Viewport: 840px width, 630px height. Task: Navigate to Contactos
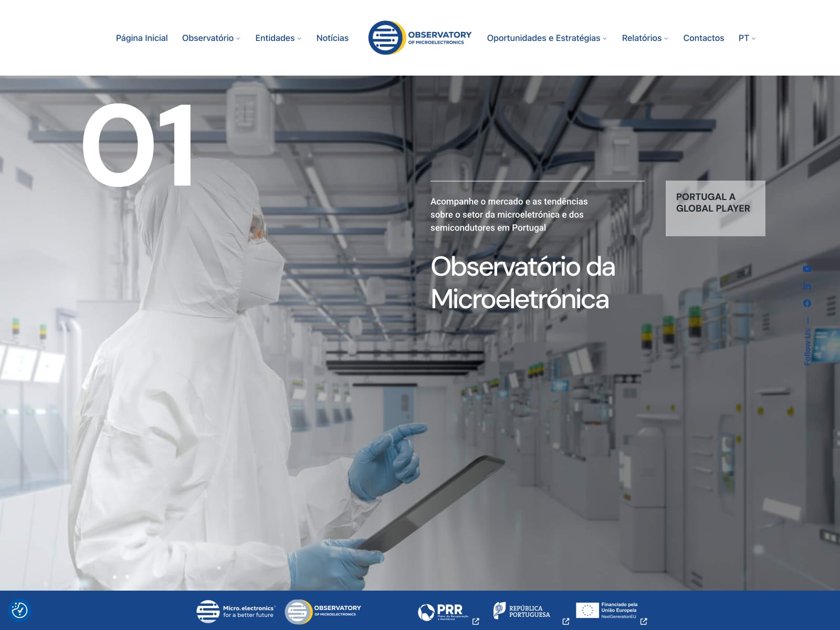[x=703, y=38]
